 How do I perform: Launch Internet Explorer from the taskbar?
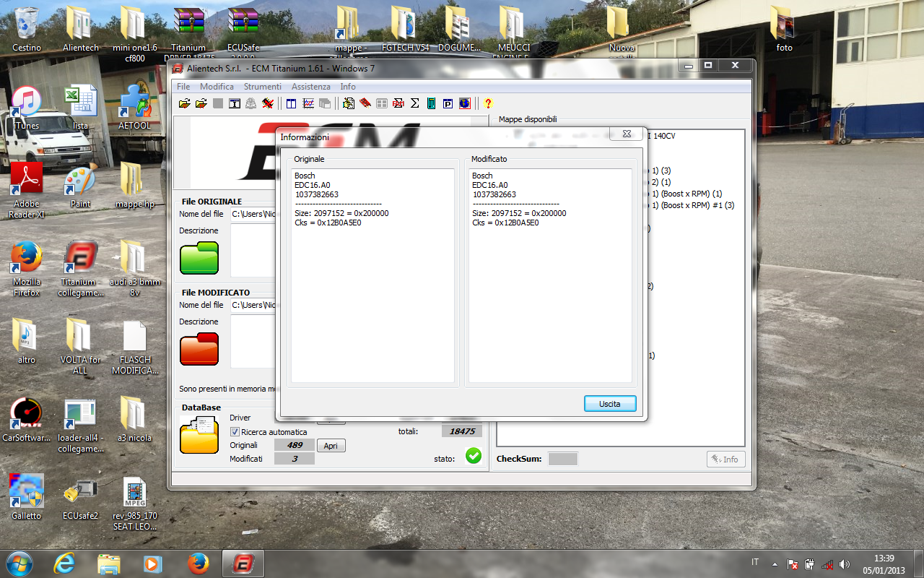(x=64, y=563)
